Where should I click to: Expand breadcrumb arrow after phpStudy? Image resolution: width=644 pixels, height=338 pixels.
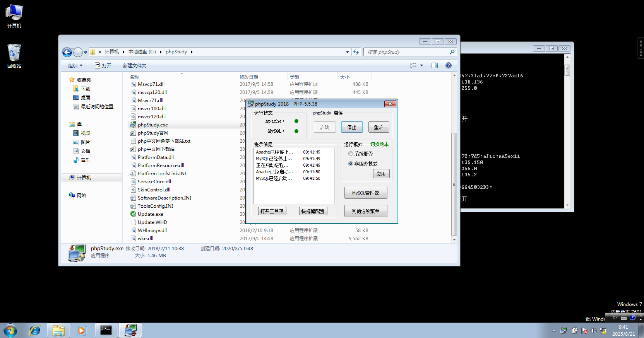tap(192, 52)
